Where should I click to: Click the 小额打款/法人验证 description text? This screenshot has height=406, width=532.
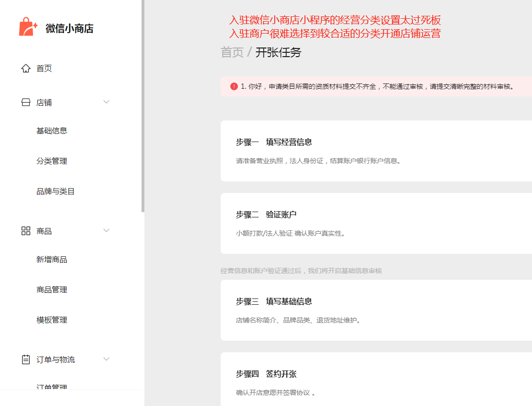coord(290,233)
